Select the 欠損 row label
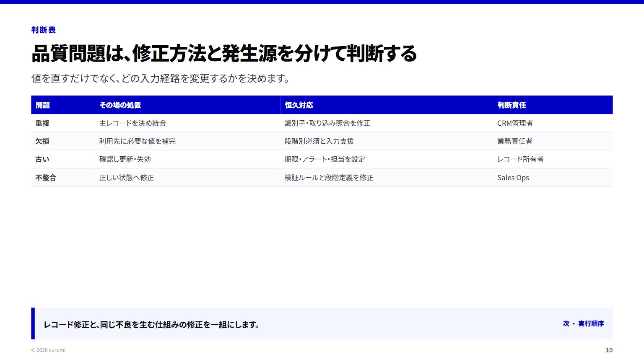The width and height of the screenshot is (644, 362). tap(42, 141)
